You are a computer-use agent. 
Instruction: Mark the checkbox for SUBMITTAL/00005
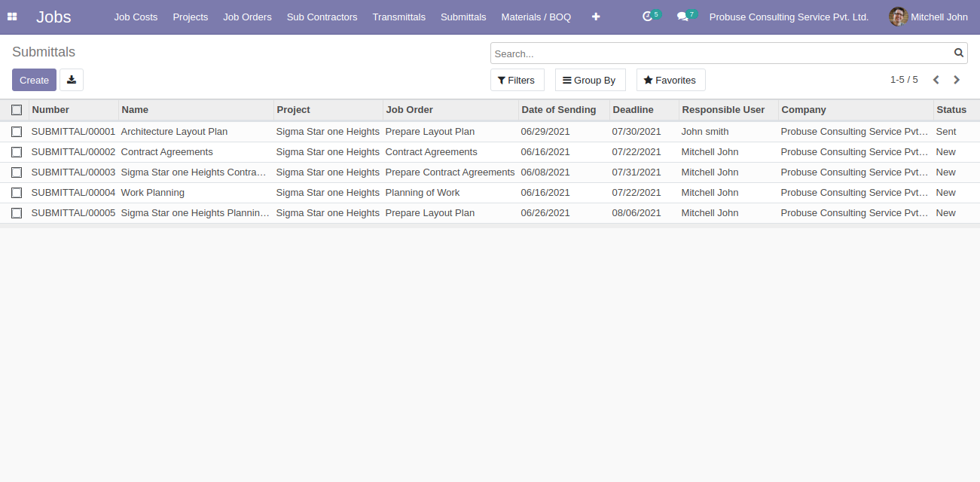point(17,213)
